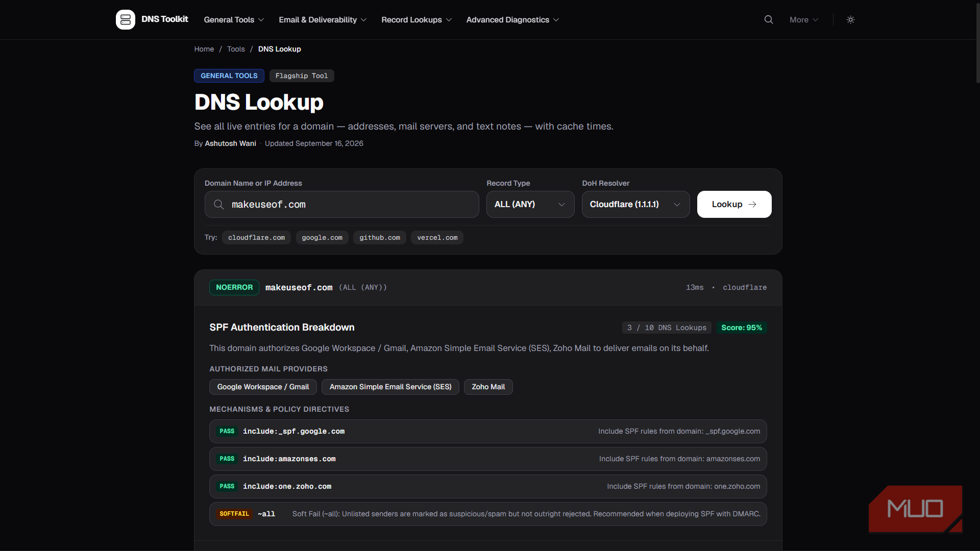Click the magnifier icon inside domain field

tap(219, 205)
